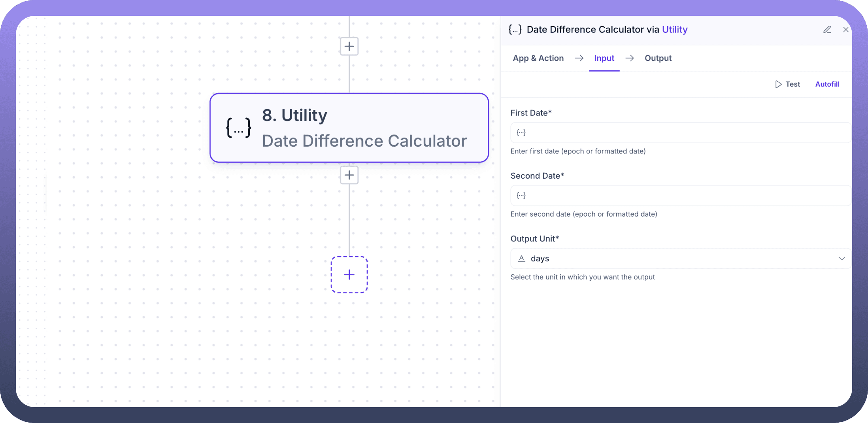Screen dimensions: 868x423
Task: Add a new step via the dashed plus box
Action: (349, 275)
